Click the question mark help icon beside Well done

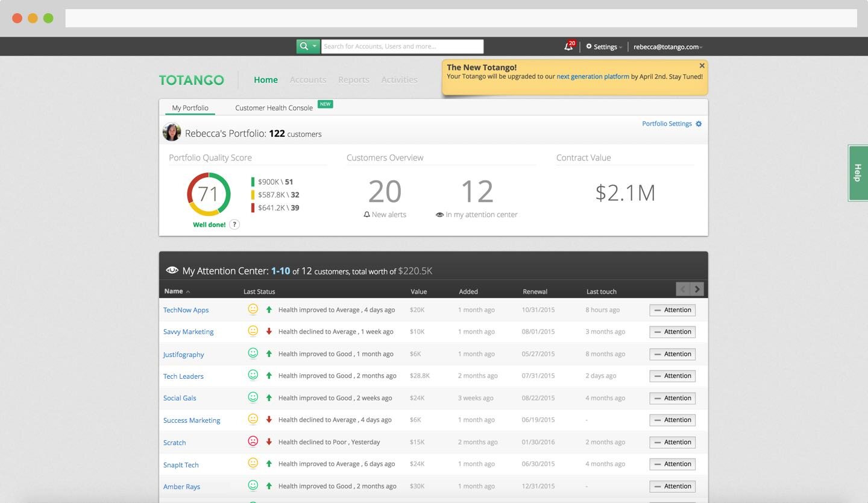(x=234, y=224)
